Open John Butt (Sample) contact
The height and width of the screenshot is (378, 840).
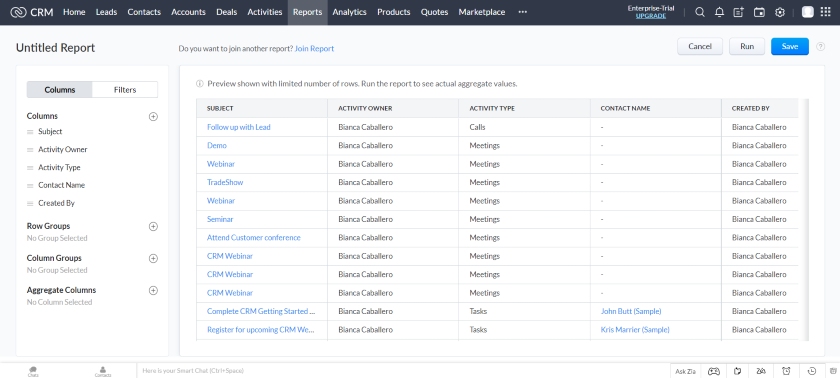631,312
